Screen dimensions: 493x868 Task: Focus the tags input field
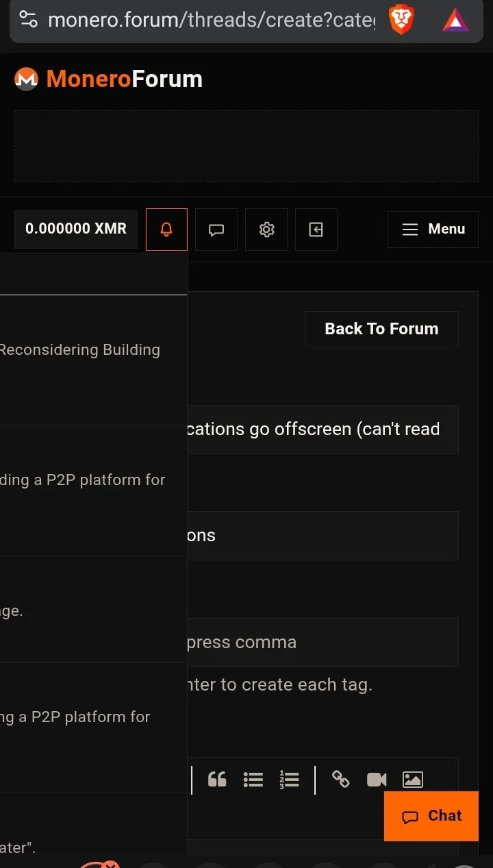322,643
